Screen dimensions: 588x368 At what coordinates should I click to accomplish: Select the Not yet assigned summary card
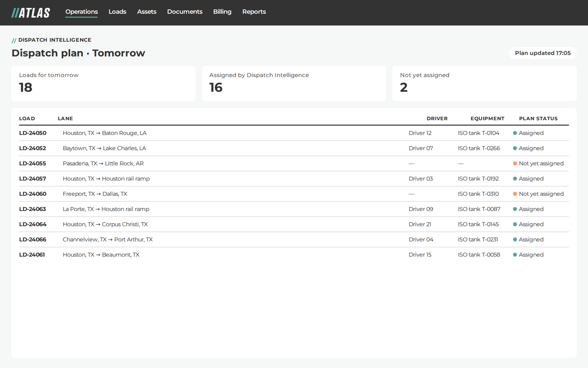click(x=485, y=83)
